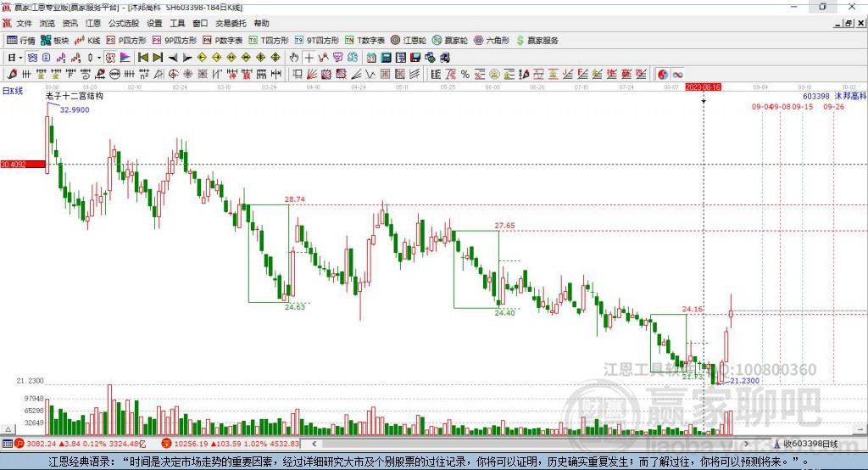Viewport: 868px width, 470px height.
Task: Open the 帮助 help menu
Action: tap(261, 23)
